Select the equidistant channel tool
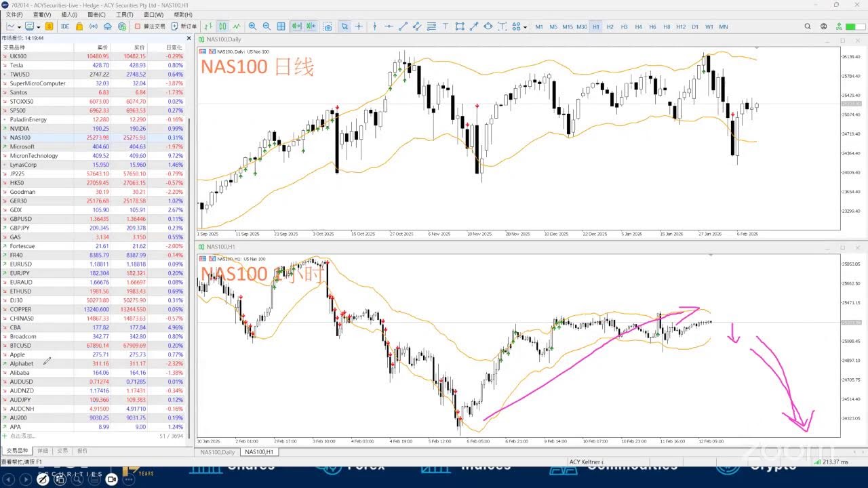868x488 pixels. pyautogui.click(x=417, y=26)
